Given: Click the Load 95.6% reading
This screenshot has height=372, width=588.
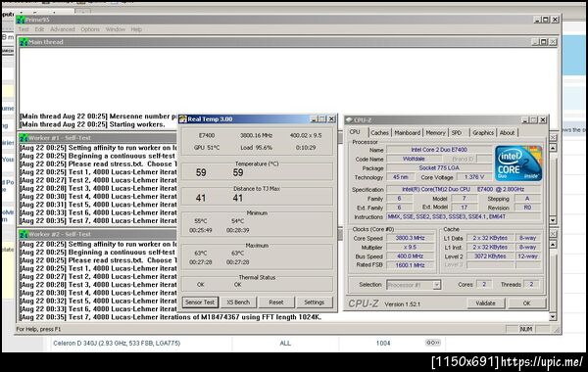Looking at the screenshot, I should tap(257, 148).
